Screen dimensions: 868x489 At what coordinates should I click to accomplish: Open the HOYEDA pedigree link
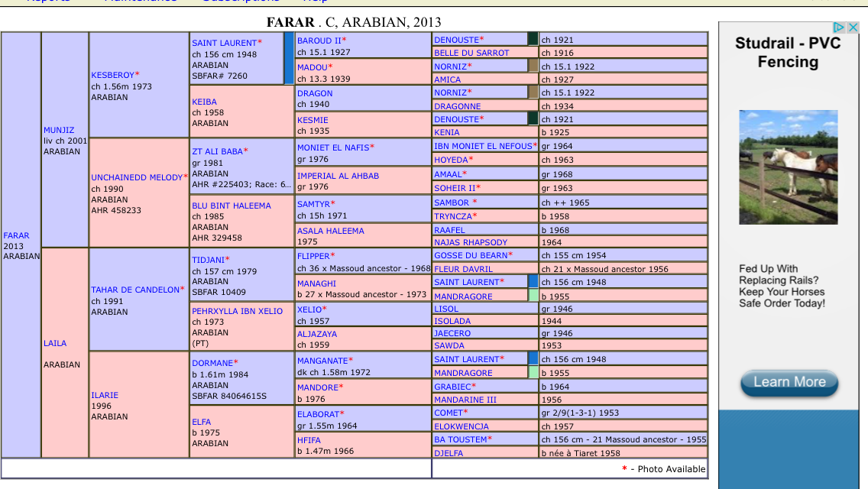(x=451, y=160)
